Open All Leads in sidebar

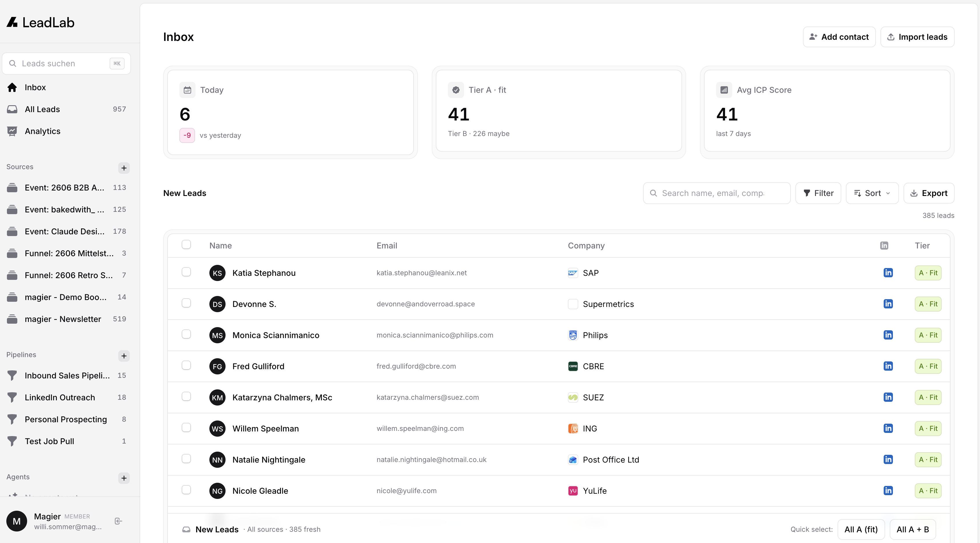67,110
